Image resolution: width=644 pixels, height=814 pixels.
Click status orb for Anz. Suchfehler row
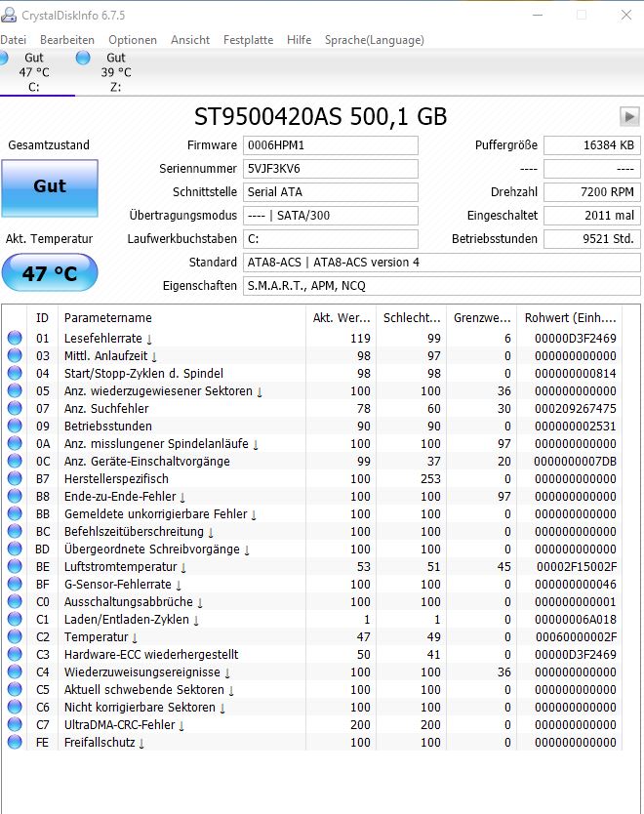coord(15,409)
